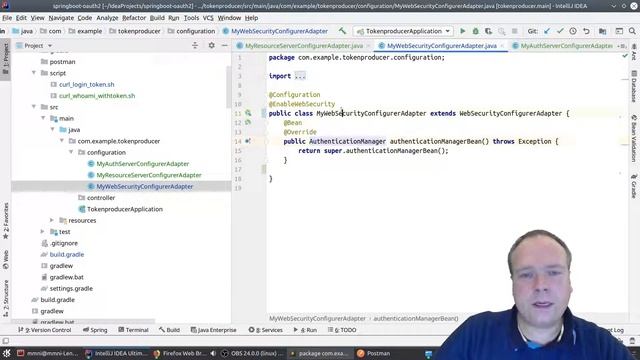This screenshot has height=360, width=640.
Task: Open Spring tool window
Action: coord(95,330)
